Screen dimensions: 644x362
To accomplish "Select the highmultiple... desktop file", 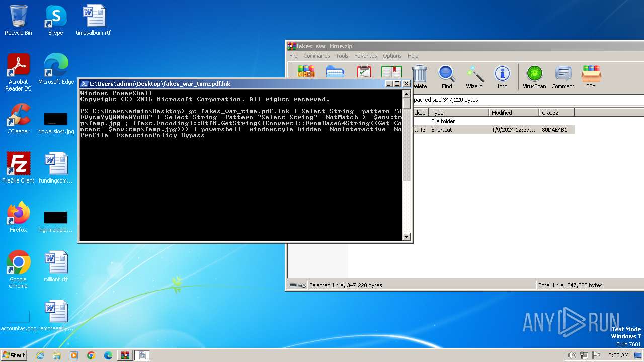I will coord(56,221).
